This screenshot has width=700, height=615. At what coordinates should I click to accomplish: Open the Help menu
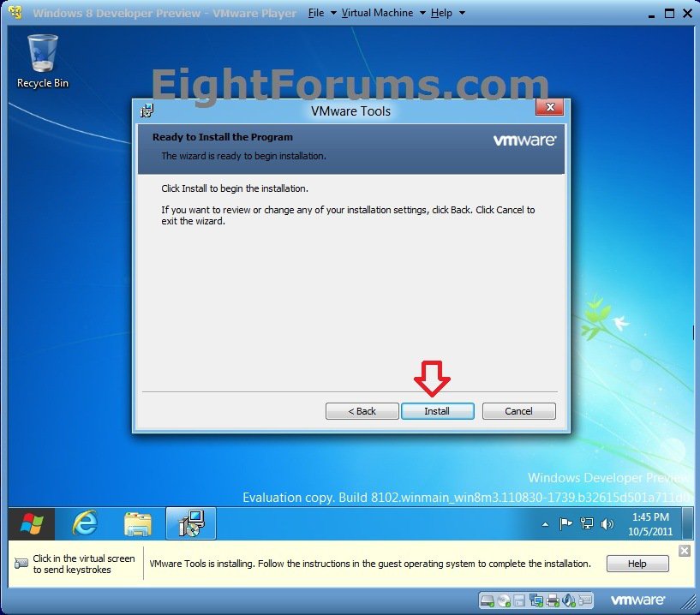[x=441, y=14]
